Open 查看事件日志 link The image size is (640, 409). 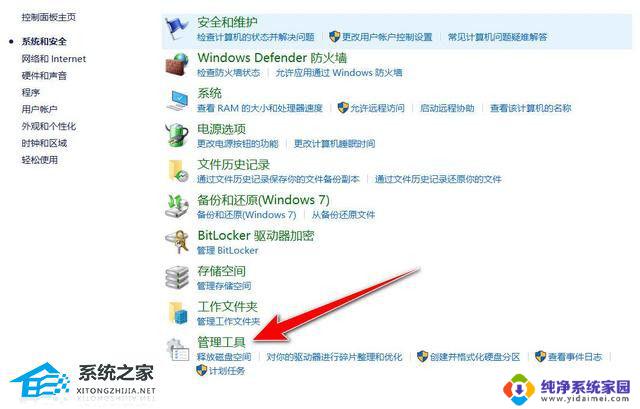575,357
